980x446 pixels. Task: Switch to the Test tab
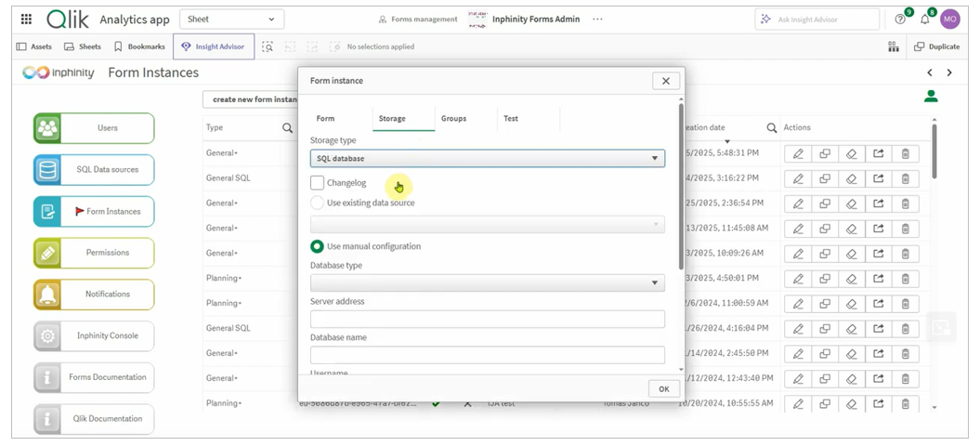[x=511, y=118]
